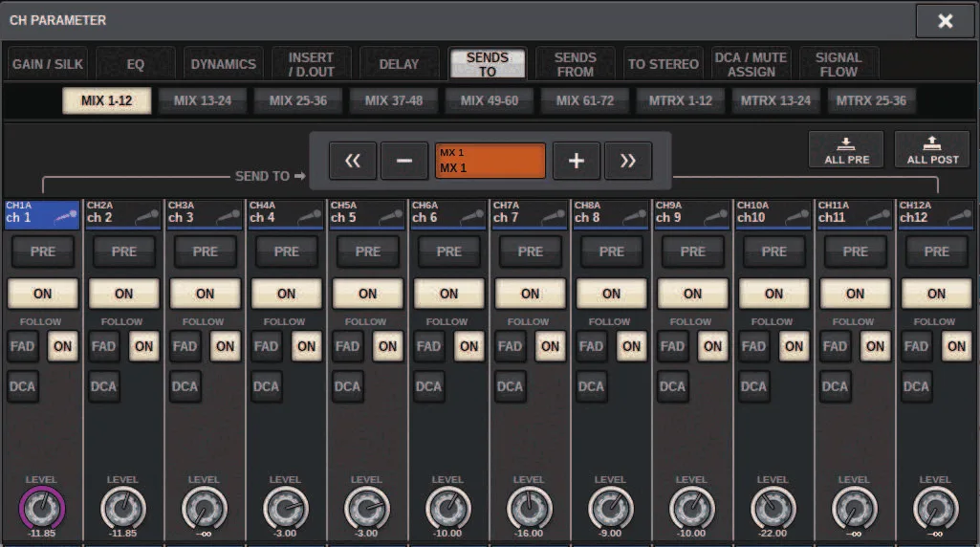980x547 pixels.
Task: Go to previous mix with minus button
Action: pos(404,161)
